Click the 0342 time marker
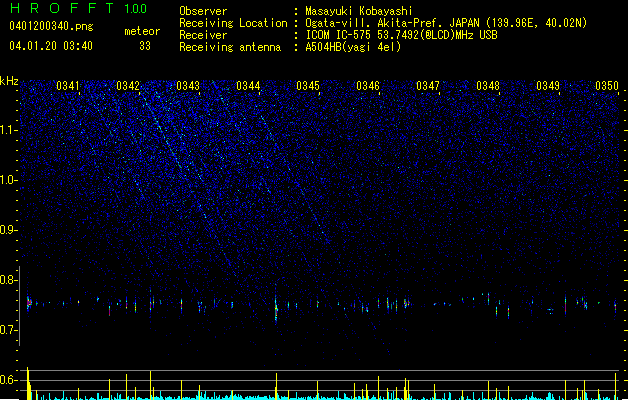This screenshot has height=400, width=629. [x=128, y=86]
